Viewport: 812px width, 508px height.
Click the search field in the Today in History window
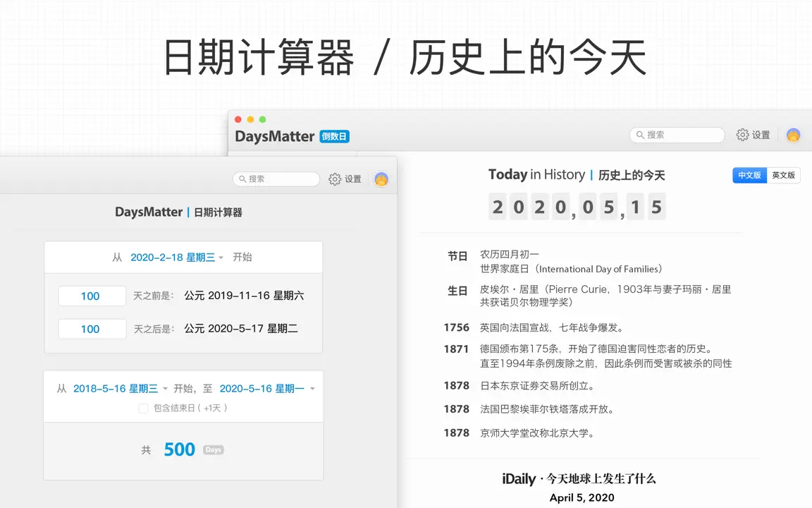pyautogui.click(x=677, y=135)
